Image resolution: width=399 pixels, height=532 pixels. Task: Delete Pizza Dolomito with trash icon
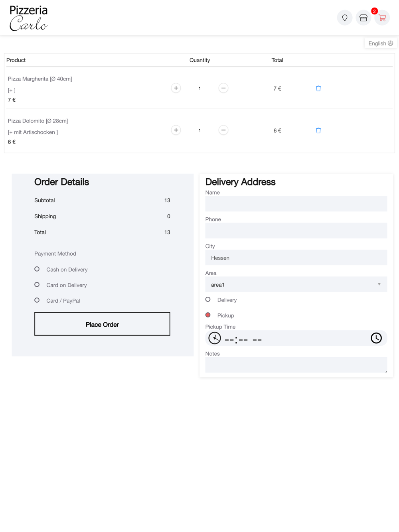(318, 130)
